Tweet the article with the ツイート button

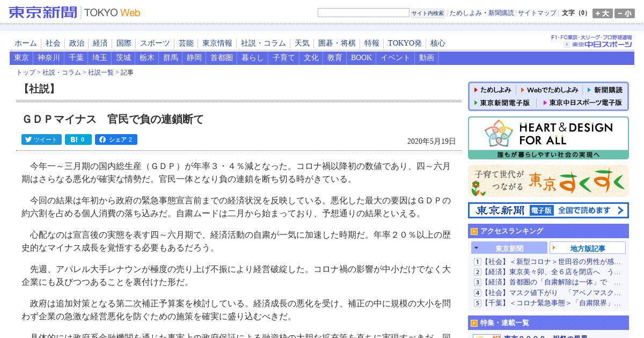click(x=41, y=139)
